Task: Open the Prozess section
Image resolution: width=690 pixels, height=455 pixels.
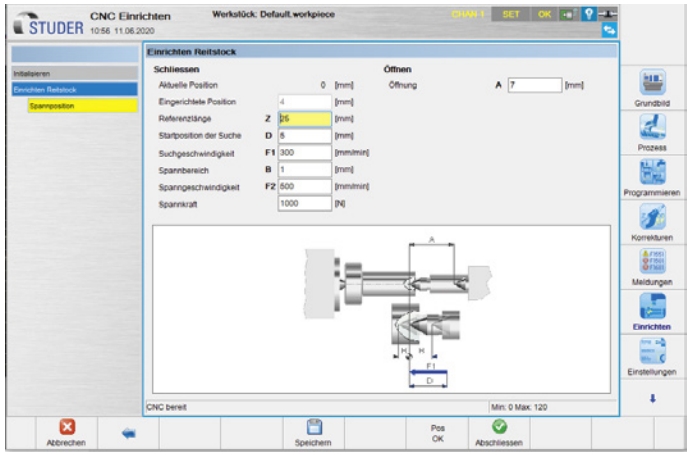Action: point(652,132)
